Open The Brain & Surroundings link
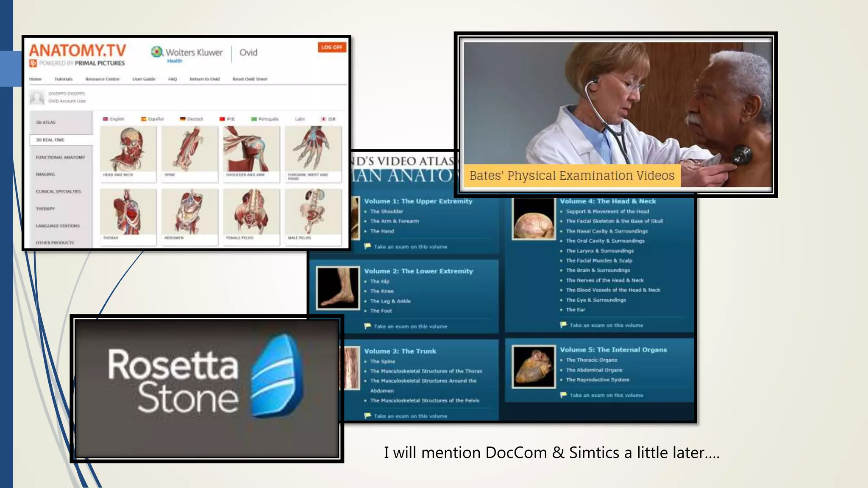 (598, 270)
